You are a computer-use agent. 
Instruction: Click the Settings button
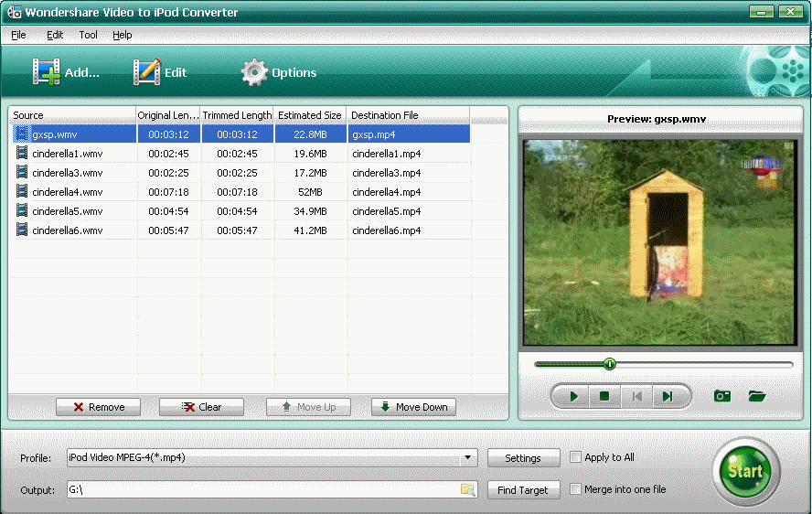pos(523,458)
